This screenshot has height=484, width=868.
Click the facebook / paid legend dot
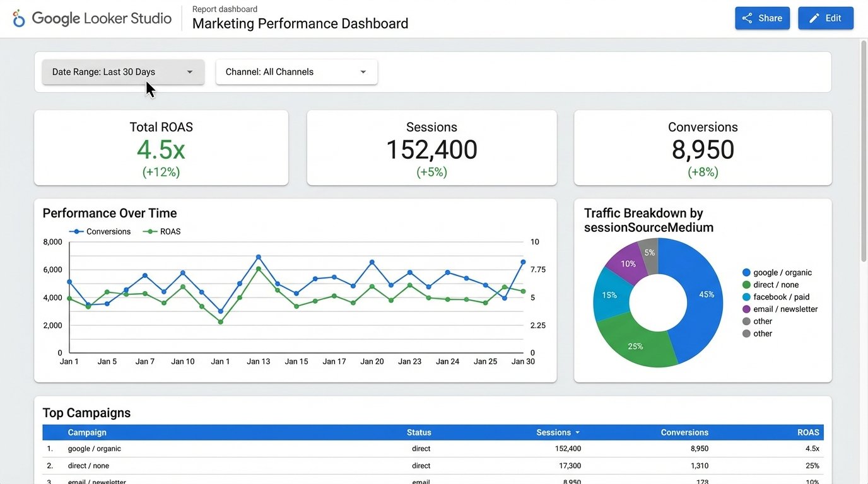tap(746, 297)
